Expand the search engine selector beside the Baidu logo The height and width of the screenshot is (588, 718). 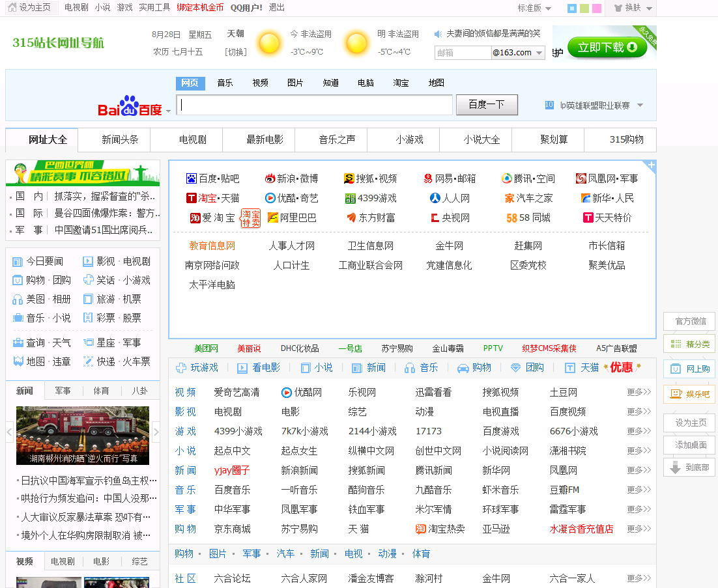click(169, 111)
